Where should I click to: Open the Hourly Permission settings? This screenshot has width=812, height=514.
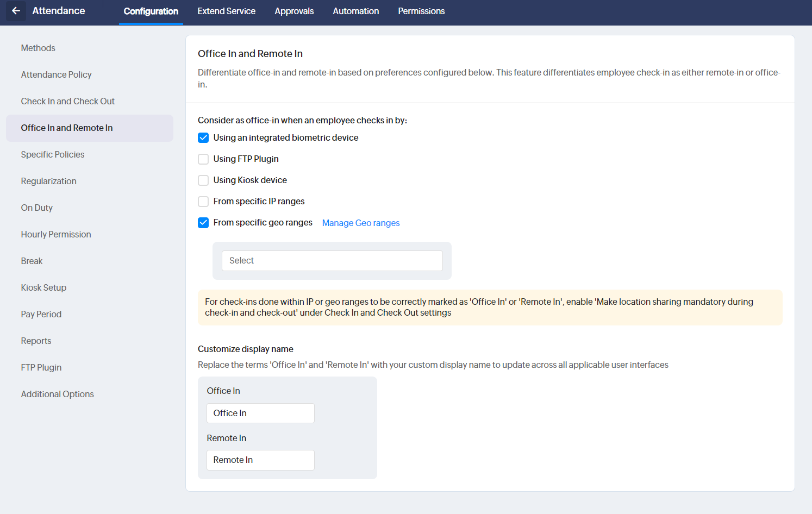point(56,235)
